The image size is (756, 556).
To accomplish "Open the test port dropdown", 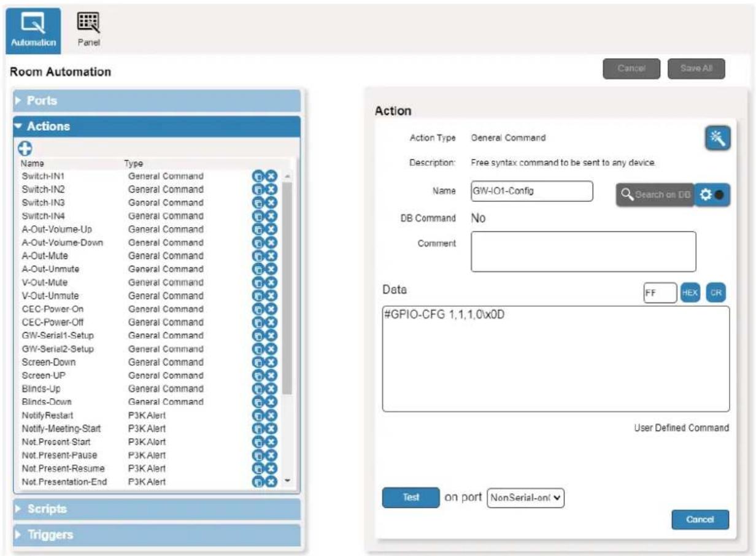I will 525,498.
